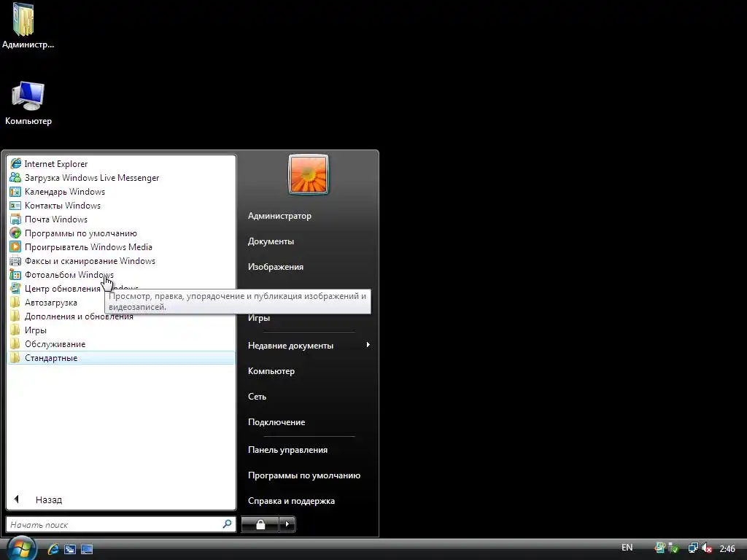Image resolution: width=747 pixels, height=560 pixels.
Task: Click the Windows Live Messenger download icon
Action: coord(15,178)
